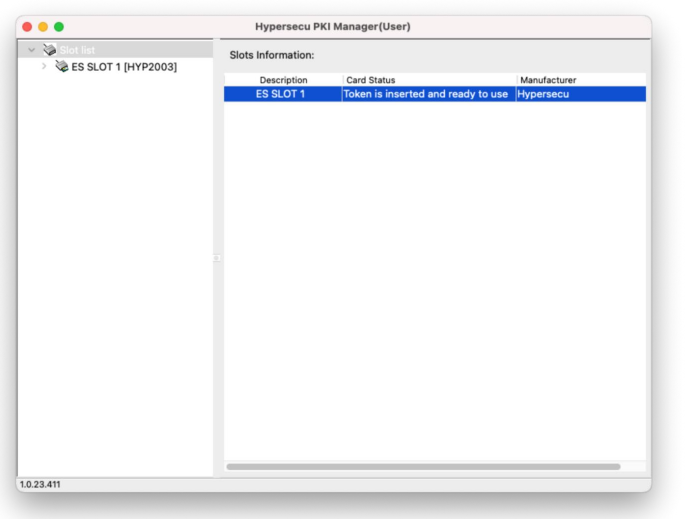Viewport: 686px width, 519px height.
Task: Expand the ES SLOT 1 [HYP2003] node
Action: [44, 67]
